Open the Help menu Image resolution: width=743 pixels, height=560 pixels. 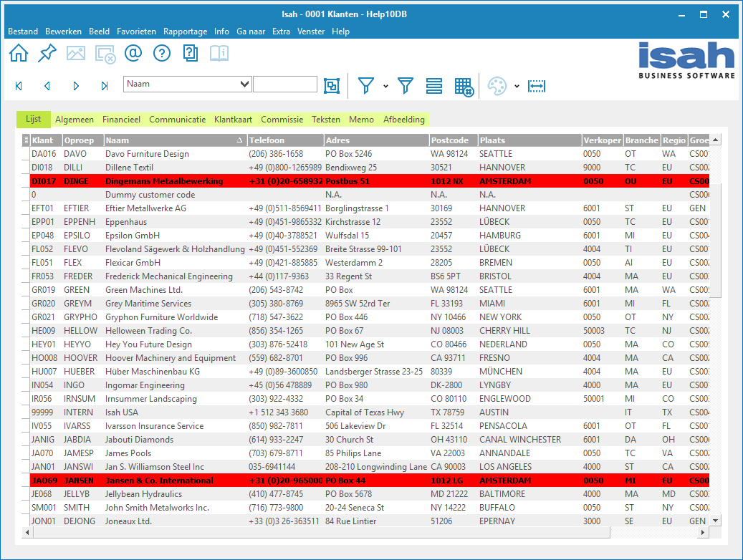pyautogui.click(x=341, y=32)
